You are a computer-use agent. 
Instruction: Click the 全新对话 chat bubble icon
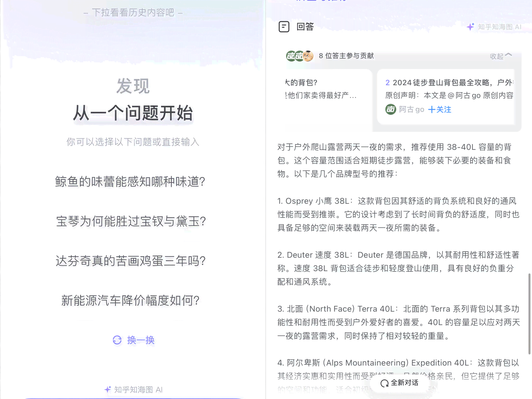[384, 383]
